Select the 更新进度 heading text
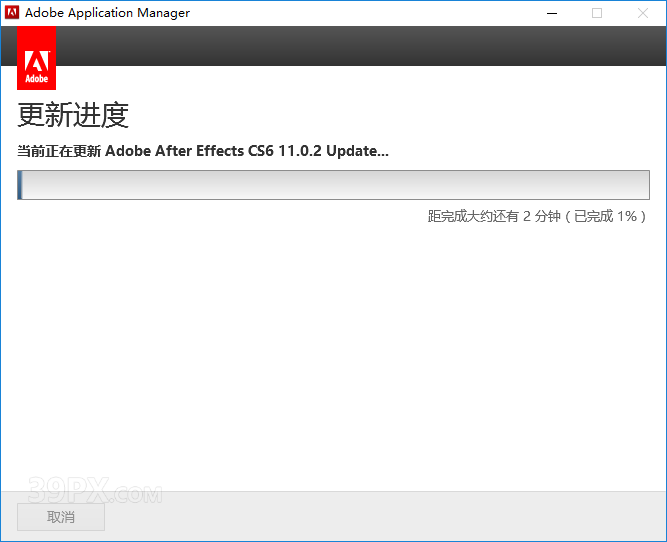 (x=73, y=115)
